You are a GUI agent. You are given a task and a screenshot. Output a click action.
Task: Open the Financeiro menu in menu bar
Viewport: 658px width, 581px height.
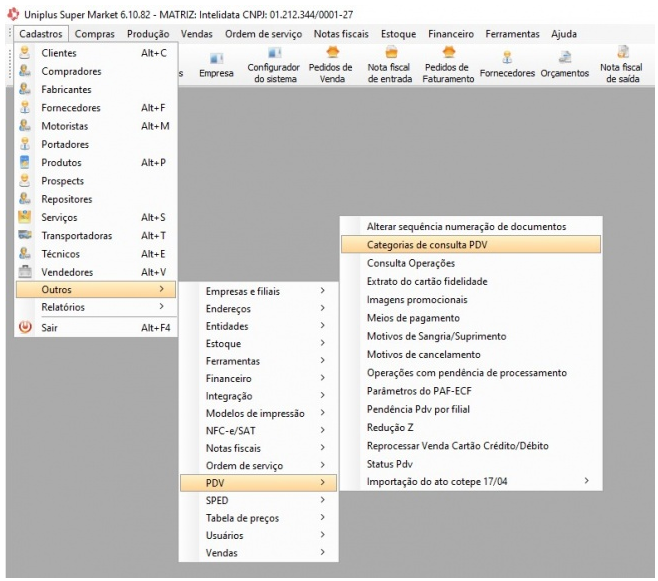tap(450, 34)
